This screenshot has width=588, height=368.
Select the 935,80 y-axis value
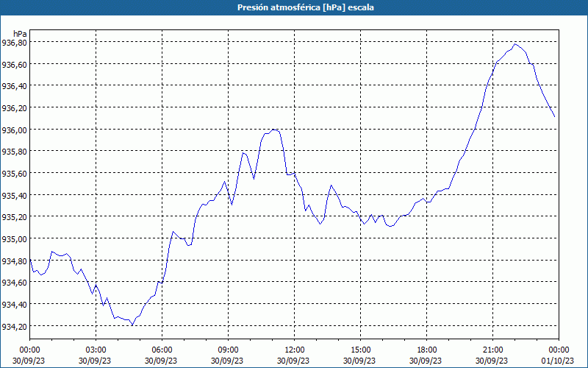(14, 152)
